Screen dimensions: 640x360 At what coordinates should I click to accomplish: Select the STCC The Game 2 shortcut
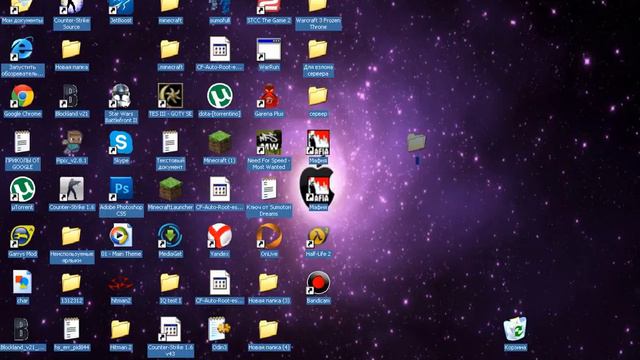[269, 7]
